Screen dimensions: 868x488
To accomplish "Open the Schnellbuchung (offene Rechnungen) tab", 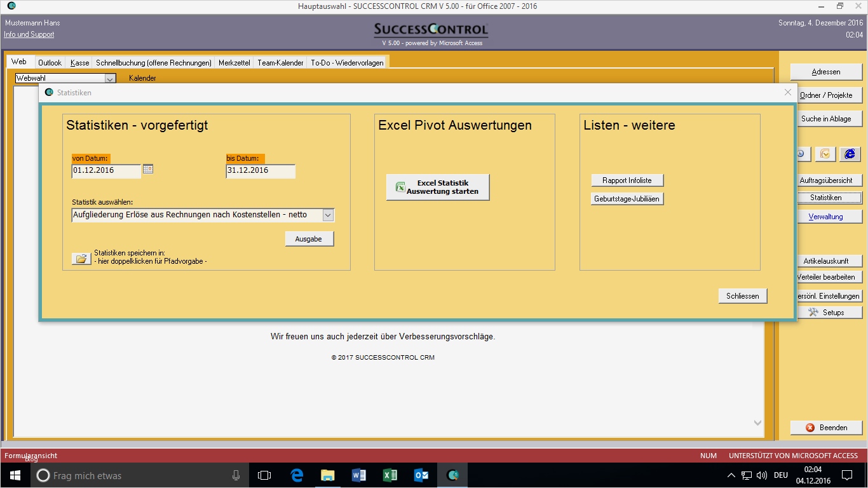I will coord(154,63).
